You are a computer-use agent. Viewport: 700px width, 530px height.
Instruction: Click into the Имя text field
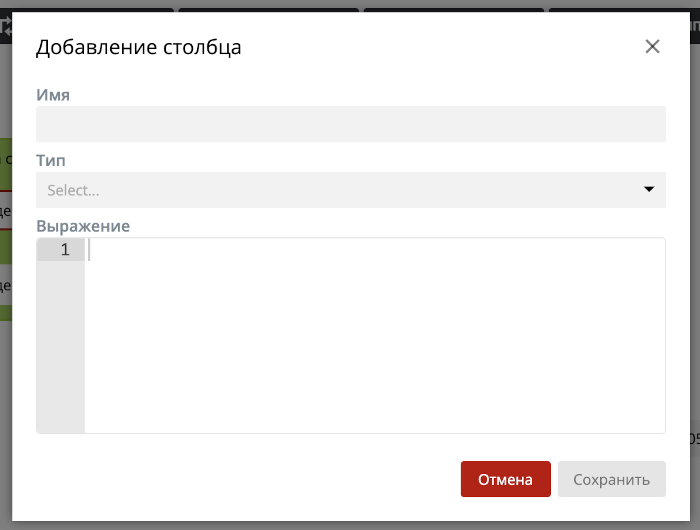(x=350, y=124)
